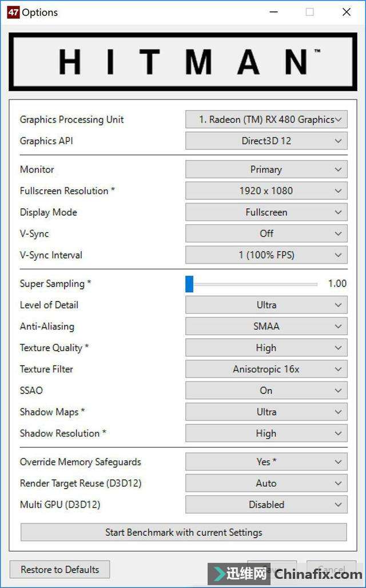The width and height of the screenshot is (366, 588).
Task: Click Start Benchmark with current Settings
Action: (184, 532)
